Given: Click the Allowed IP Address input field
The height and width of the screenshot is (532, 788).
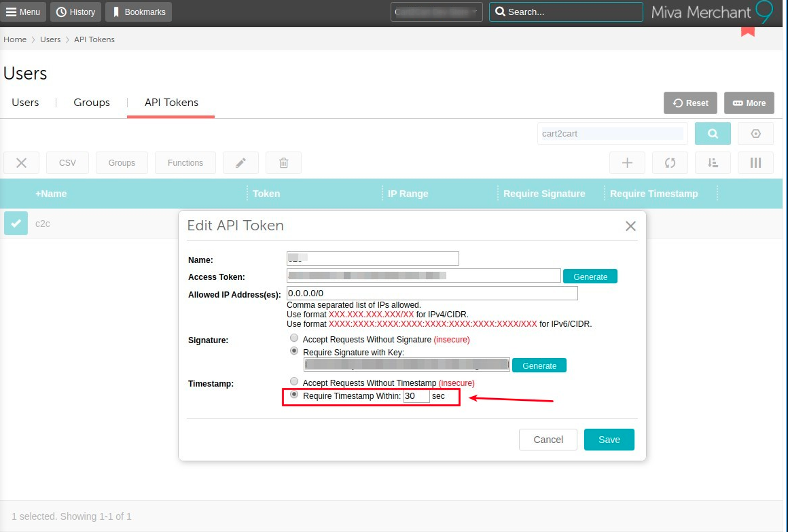Looking at the screenshot, I should (432, 293).
